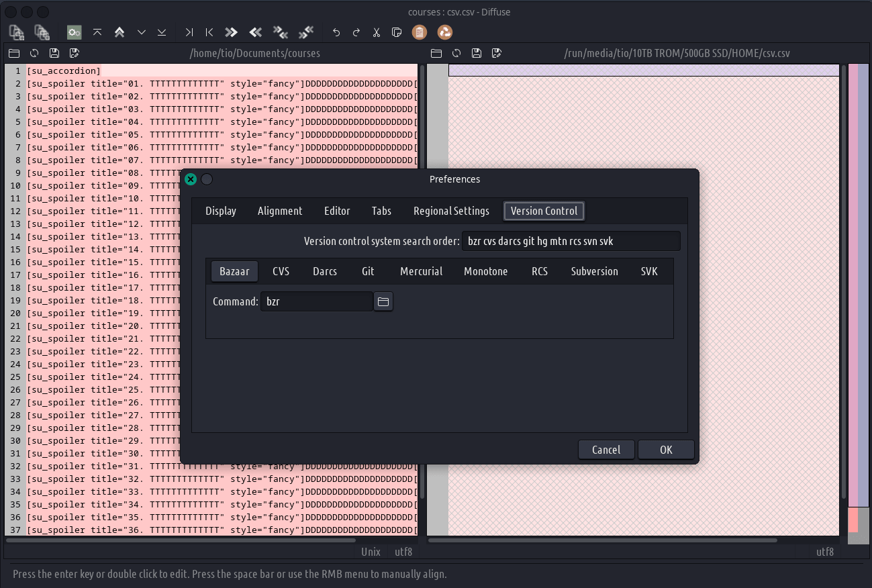Copy selection using the toolbar copy icon
Viewport: 872px width, 588px height.
point(397,32)
